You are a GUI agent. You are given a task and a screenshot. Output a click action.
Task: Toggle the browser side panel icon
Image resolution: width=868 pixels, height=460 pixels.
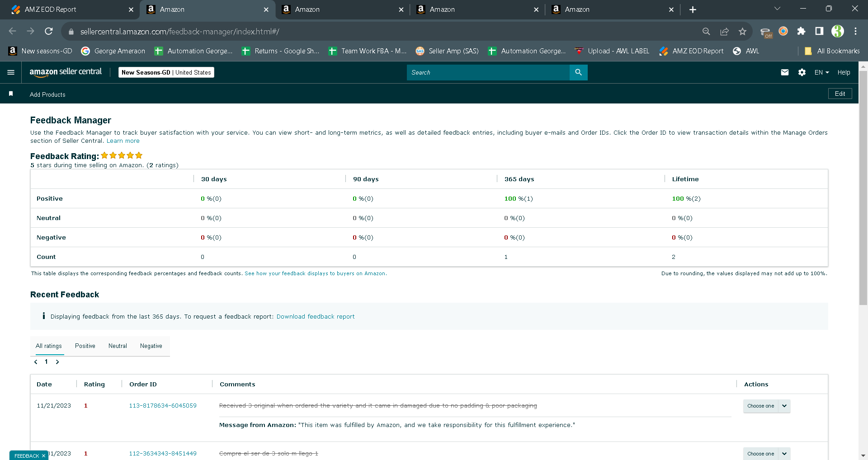(819, 31)
